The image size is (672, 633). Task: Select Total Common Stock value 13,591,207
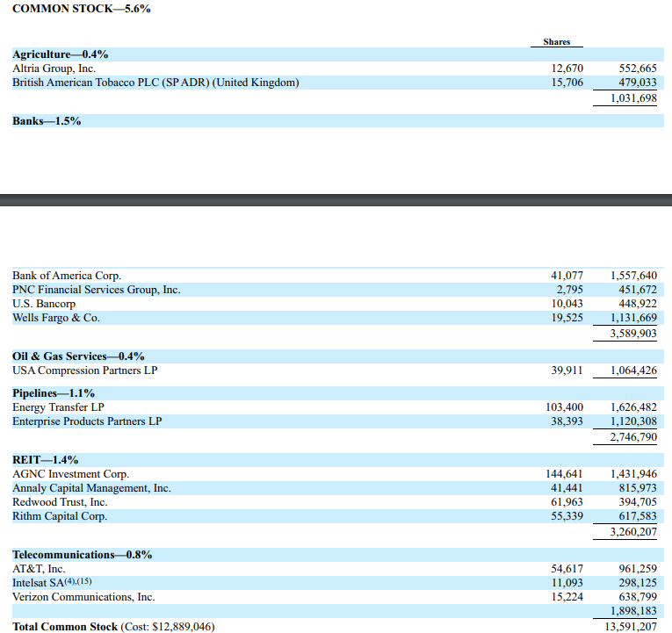pos(631,628)
